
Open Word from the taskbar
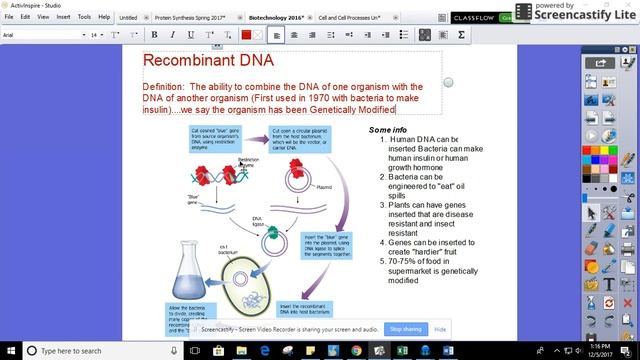pyautogui.click(x=448, y=351)
